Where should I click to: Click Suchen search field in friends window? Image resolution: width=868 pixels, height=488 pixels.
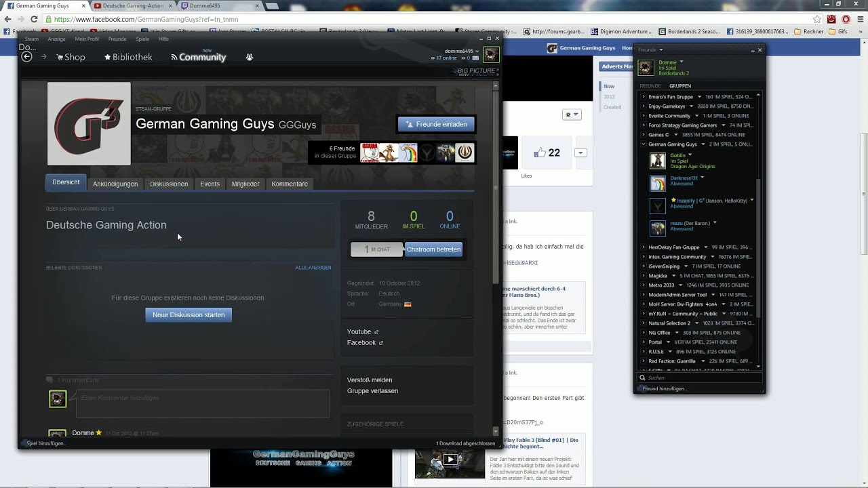click(698, 378)
